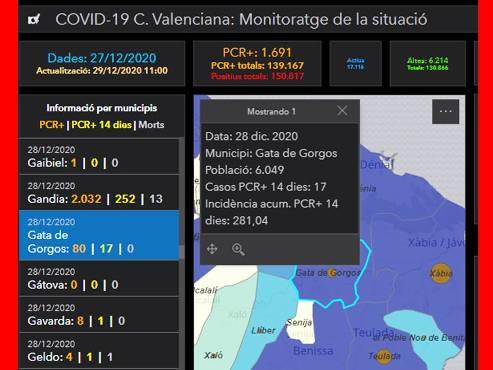The image size is (493, 370).
Task: Click the Xàbia / Jávea map label
Action: 436,243
